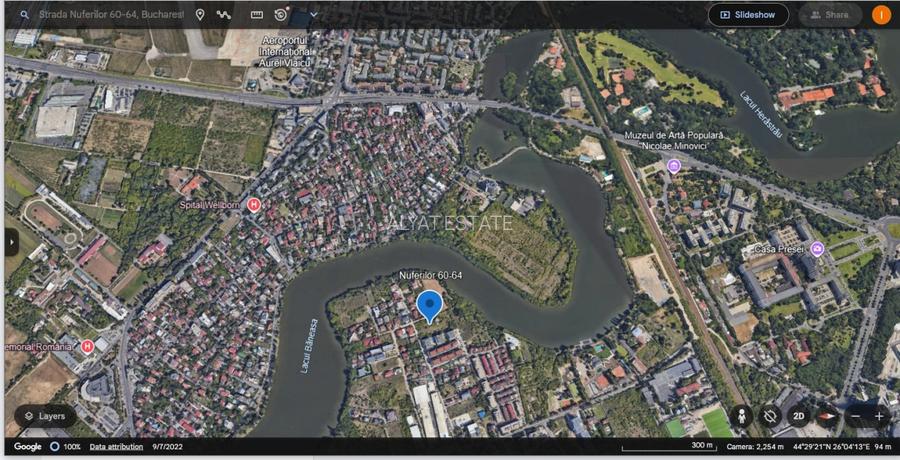
Task: Click the search field with Strada Nuferilor
Action: [110, 15]
